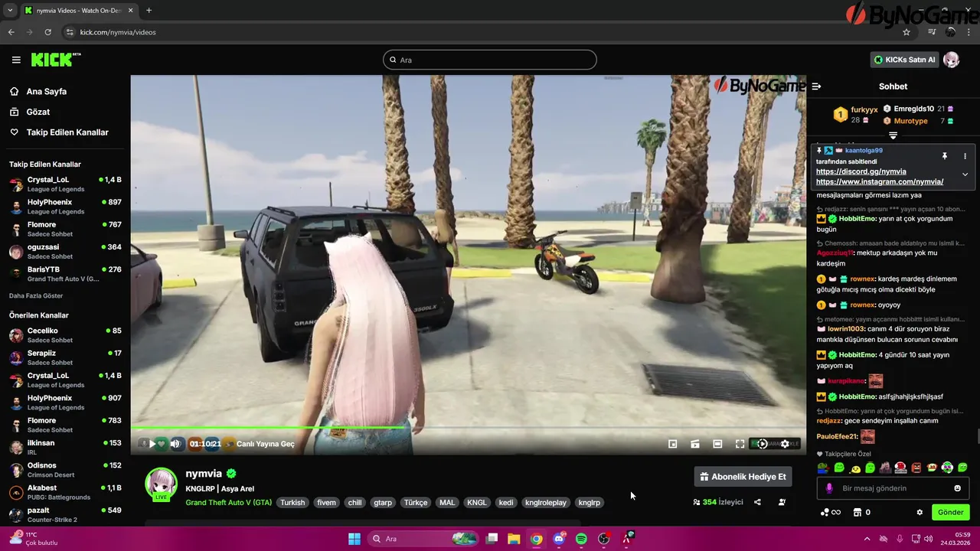The image size is (980, 551).
Task: Open the Grand Theft Auto V category link
Action: click(228, 503)
